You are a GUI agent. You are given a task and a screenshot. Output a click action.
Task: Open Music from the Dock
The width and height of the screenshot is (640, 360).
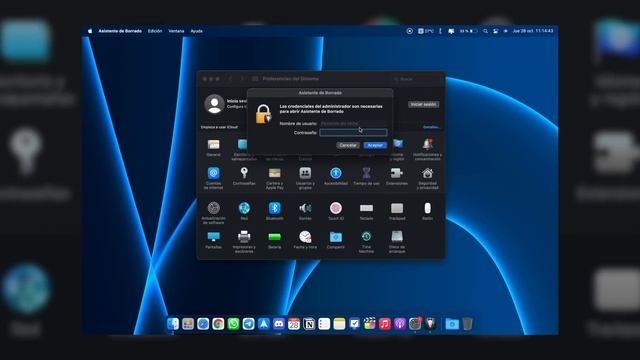point(384,324)
